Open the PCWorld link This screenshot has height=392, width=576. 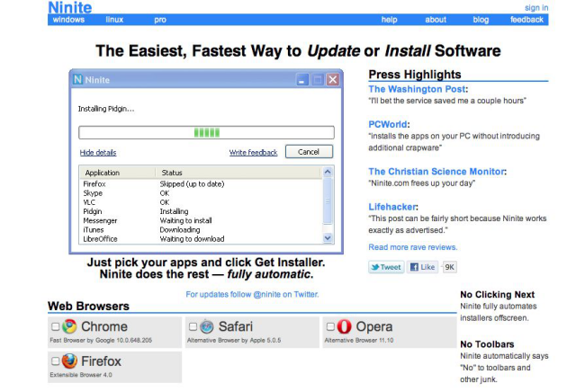tap(388, 124)
